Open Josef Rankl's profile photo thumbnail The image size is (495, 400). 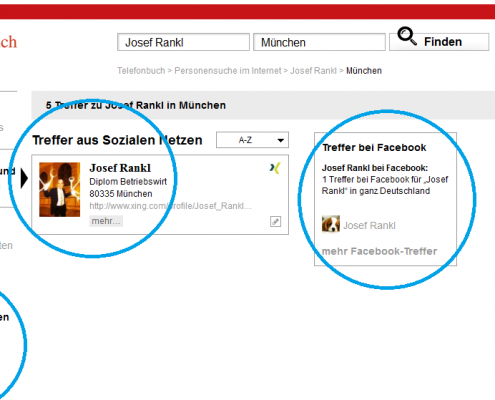[x=60, y=190]
